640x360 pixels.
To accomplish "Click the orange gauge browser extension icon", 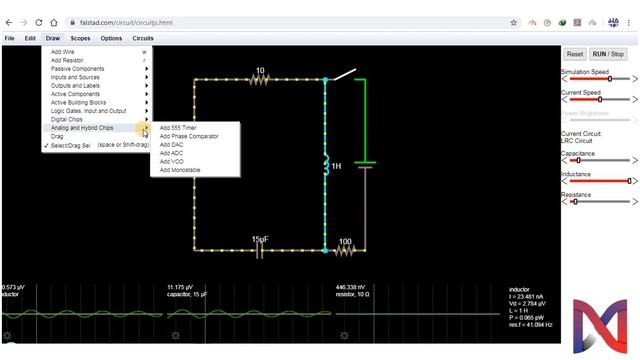I will 532,22.
